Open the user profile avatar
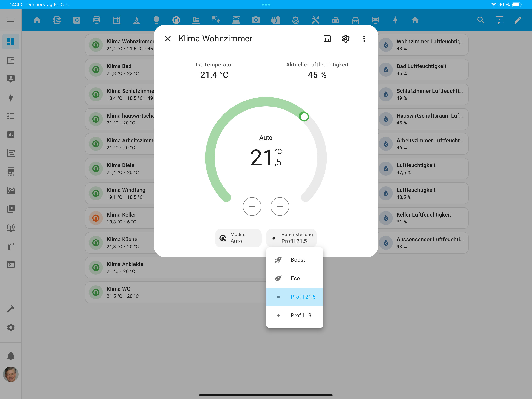The width and height of the screenshot is (532, 399). [x=11, y=374]
